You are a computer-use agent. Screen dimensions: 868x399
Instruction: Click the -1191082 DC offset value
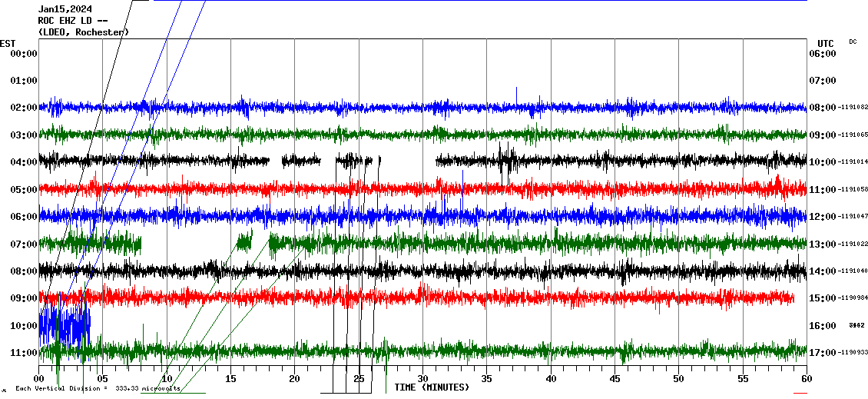(853, 108)
